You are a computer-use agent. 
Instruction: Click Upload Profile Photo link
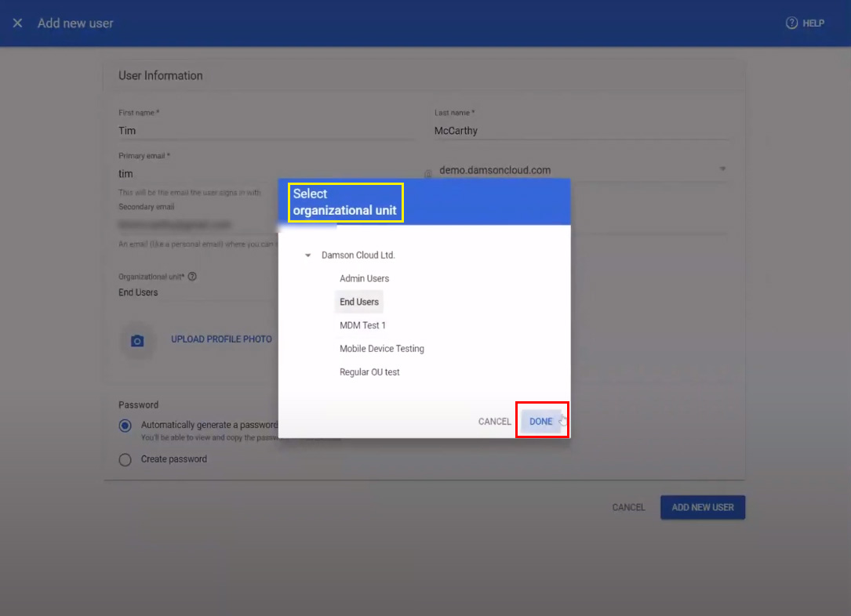pyautogui.click(x=221, y=339)
